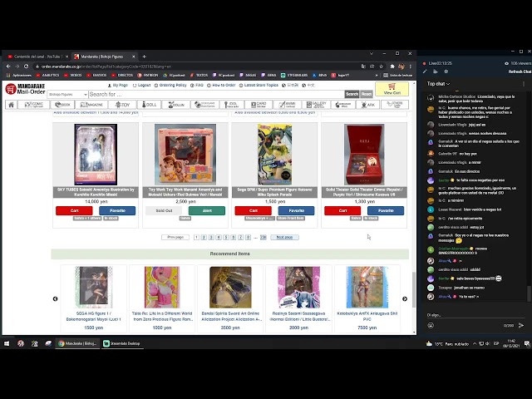The image size is (532, 399).
Task: Click the Search button
Action: click(x=352, y=94)
